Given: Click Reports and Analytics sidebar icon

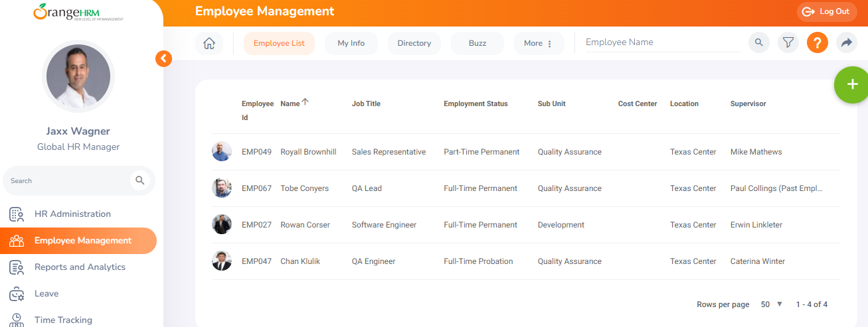Looking at the screenshot, I should tap(17, 267).
